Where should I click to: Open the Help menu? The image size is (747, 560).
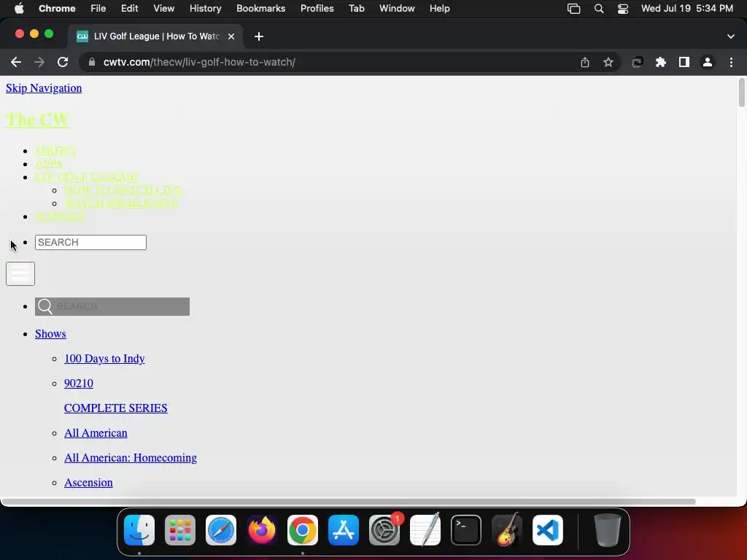click(x=439, y=8)
